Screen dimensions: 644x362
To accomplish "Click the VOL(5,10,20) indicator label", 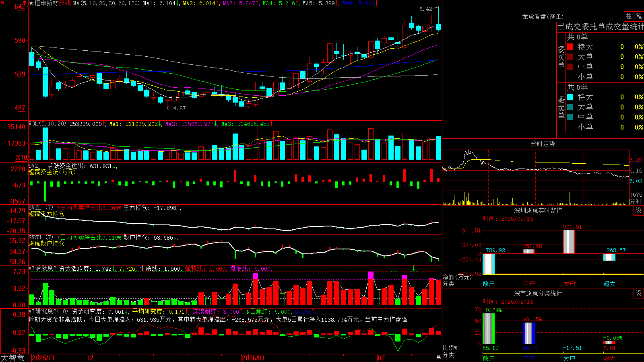I will [47, 123].
